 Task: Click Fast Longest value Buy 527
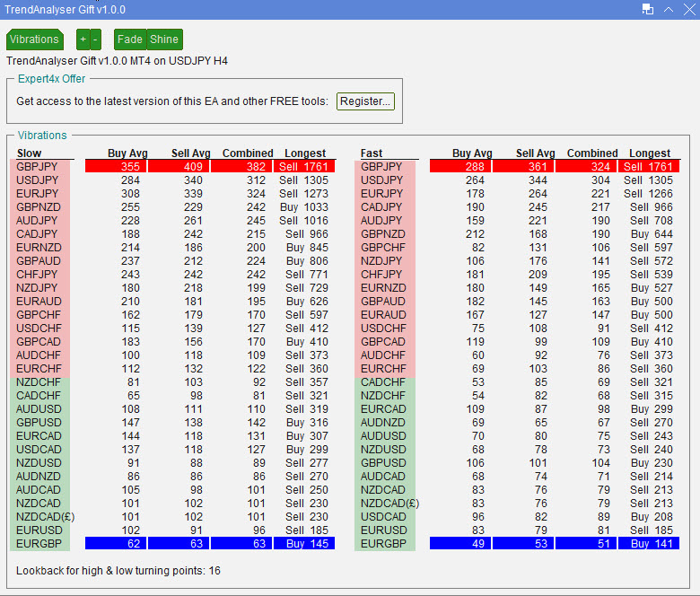(652, 288)
